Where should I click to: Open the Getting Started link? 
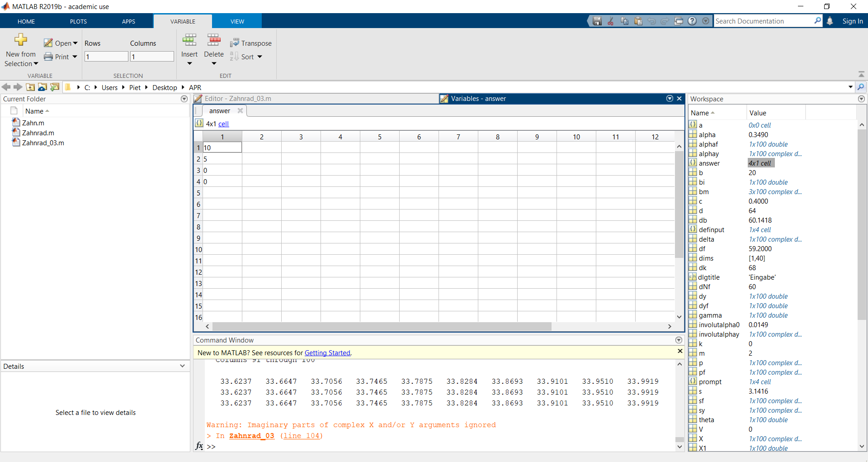click(x=327, y=353)
